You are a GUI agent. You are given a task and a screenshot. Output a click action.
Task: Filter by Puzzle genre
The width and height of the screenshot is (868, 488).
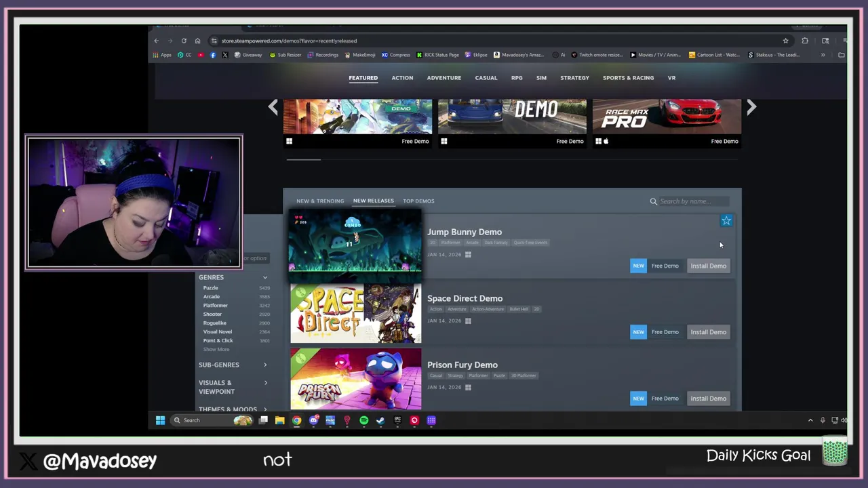210,288
